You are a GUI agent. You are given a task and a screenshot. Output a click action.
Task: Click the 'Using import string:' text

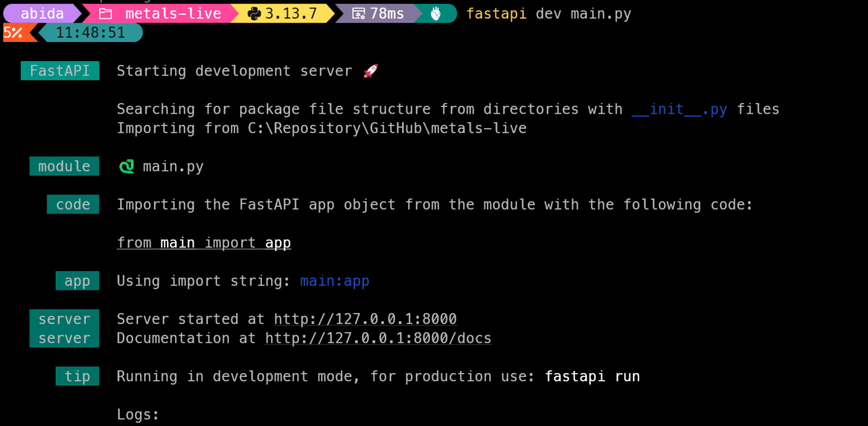pyautogui.click(x=204, y=281)
